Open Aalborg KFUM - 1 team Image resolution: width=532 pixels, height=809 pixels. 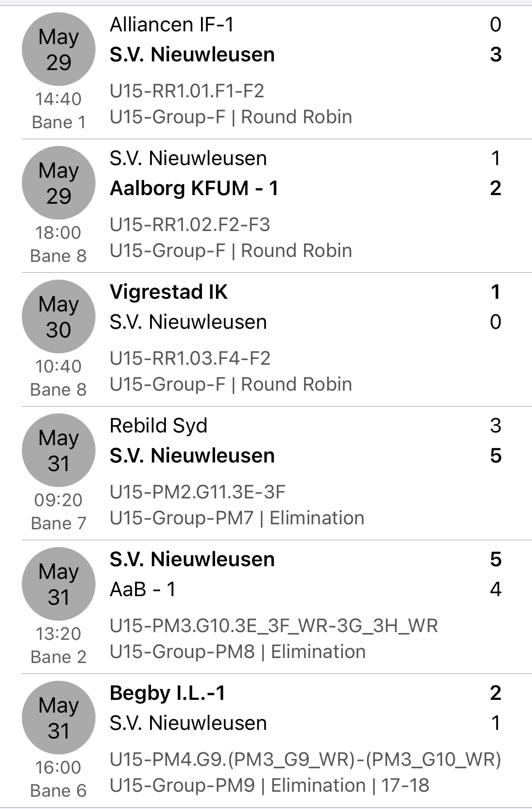[x=194, y=188]
